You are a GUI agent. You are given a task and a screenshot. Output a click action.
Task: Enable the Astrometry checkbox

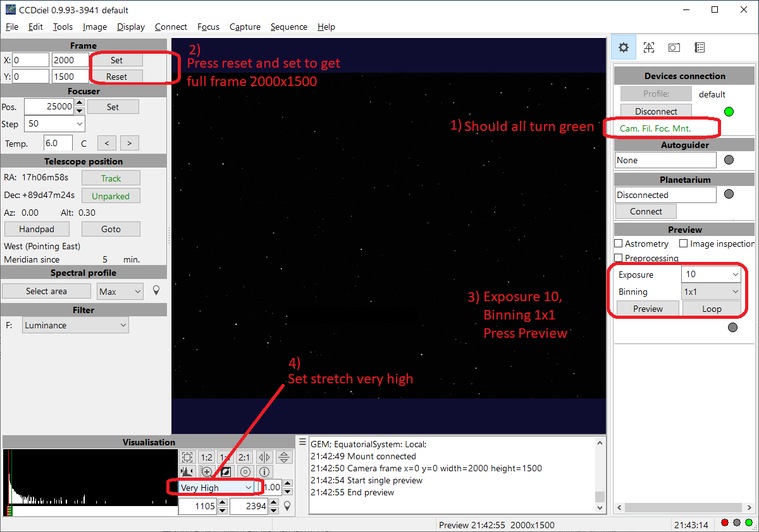coord(619,244)
